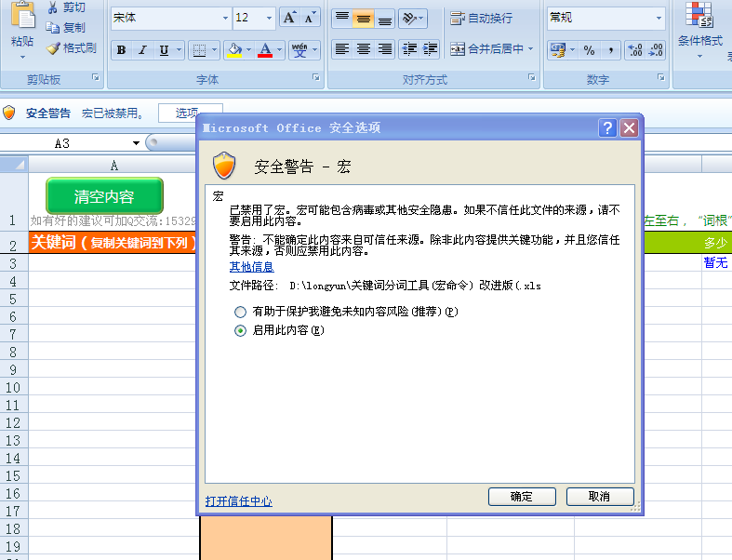Expand the Merge and Center dropdown arrow
This screenshot has width=732, height=560.
pos(530,48)
